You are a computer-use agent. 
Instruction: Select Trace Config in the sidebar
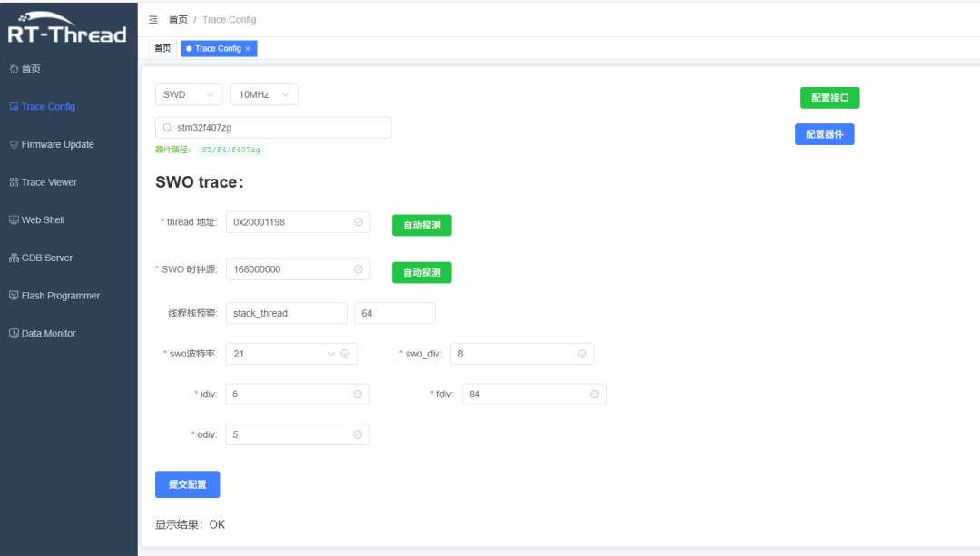(43, 107)
